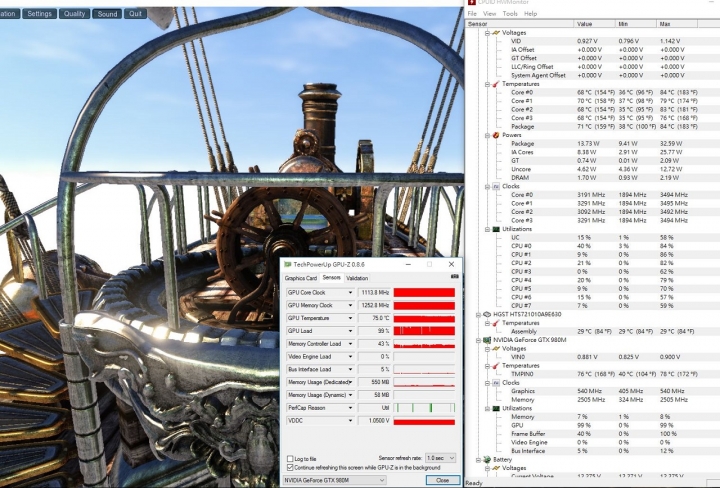720x488 pixels.
Task: Open the PerfCap Reason dropdown
Action: pos(350,408)
